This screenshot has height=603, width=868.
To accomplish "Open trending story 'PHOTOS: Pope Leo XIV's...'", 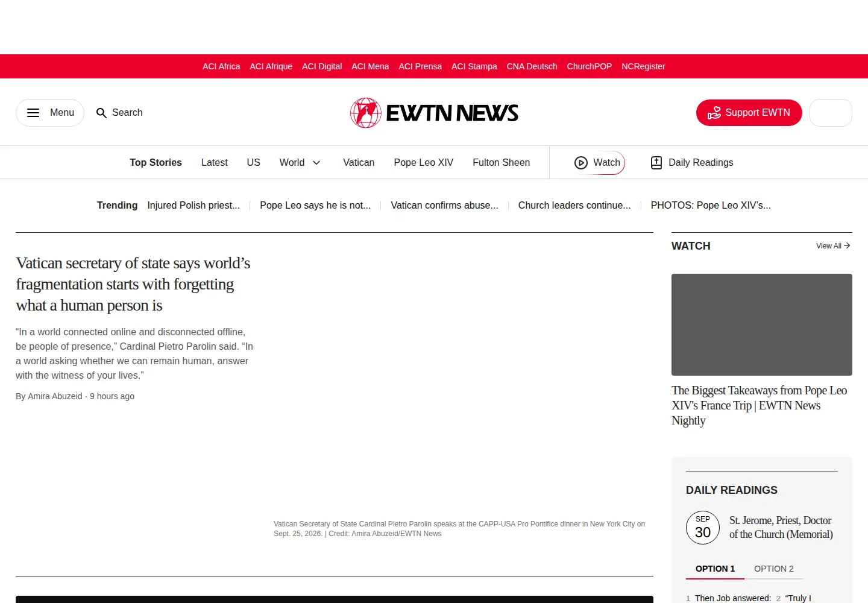I will point(711,206).
